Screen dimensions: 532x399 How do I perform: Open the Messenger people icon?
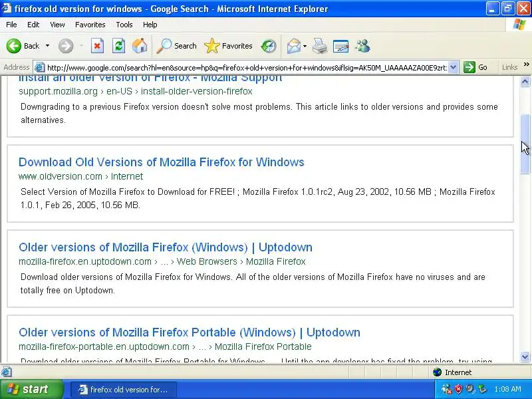(x=362, y=46)
